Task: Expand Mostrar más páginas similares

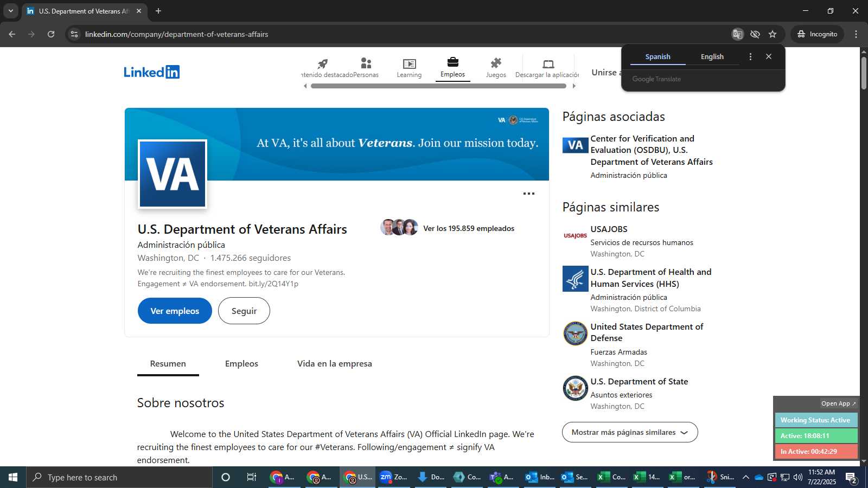Action: point(630,432)
